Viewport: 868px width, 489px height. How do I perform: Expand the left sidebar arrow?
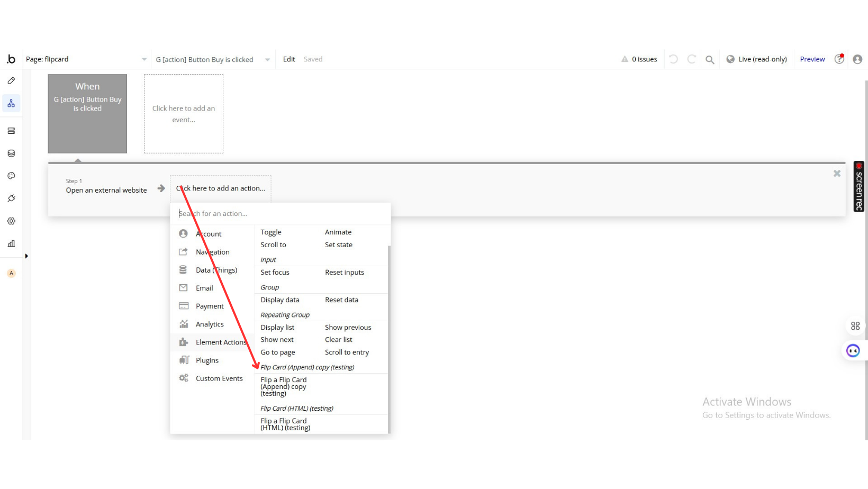click(x=26, y=256)
